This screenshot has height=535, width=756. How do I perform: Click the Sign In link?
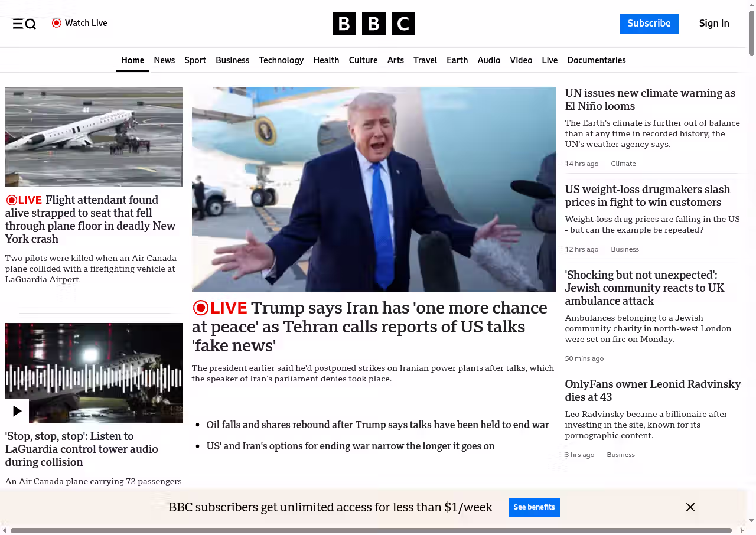(x=713, y=24)
